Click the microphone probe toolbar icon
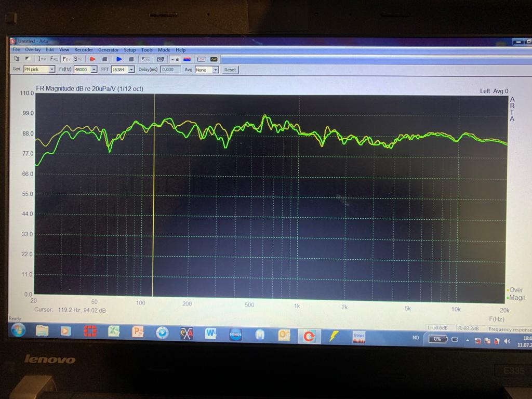 click(x=175, y=59)
